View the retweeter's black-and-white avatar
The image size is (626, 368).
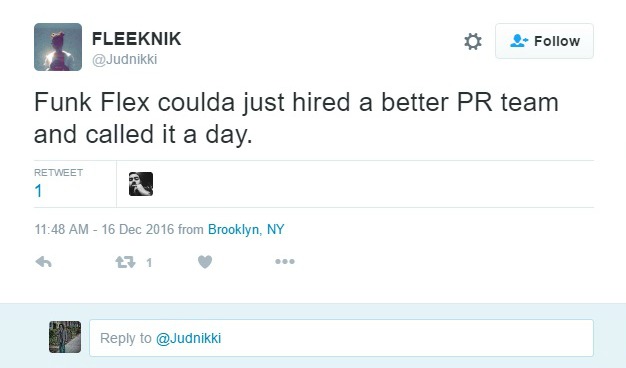click(x=141, y=184)
